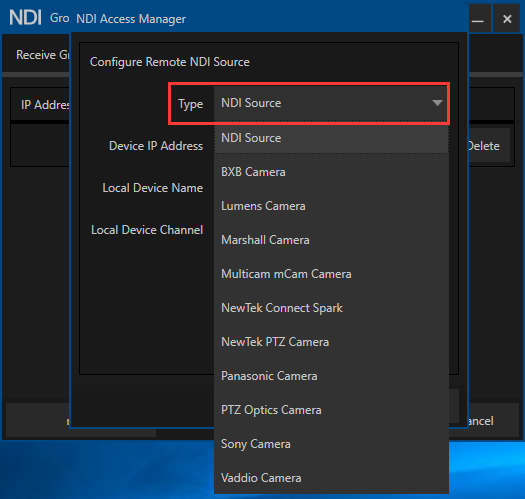Select Multicam mCam Camera option
525x499 pixels.
point(331,274)
